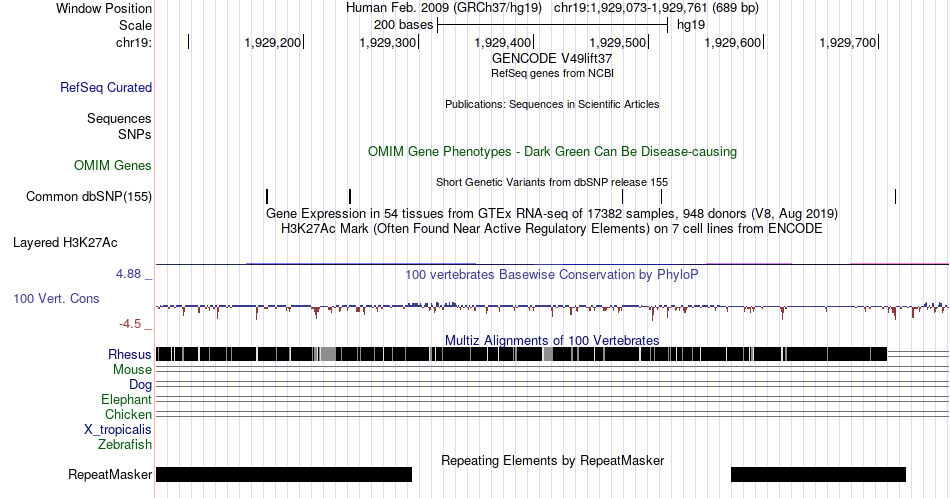The width and height of the screenshot is (950, 498).
Task: Click Repeating Elements by RepeatMasker title
Action: (x=553, y=460)
